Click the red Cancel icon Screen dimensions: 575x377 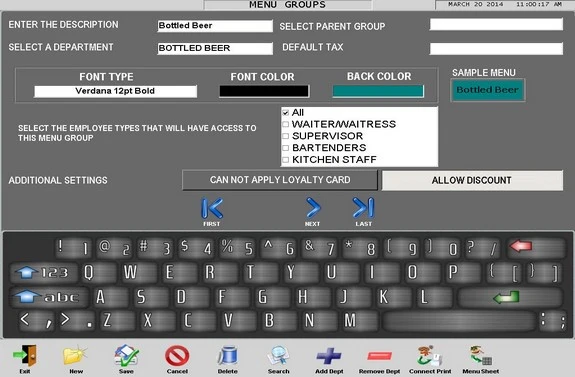[177, 356]
